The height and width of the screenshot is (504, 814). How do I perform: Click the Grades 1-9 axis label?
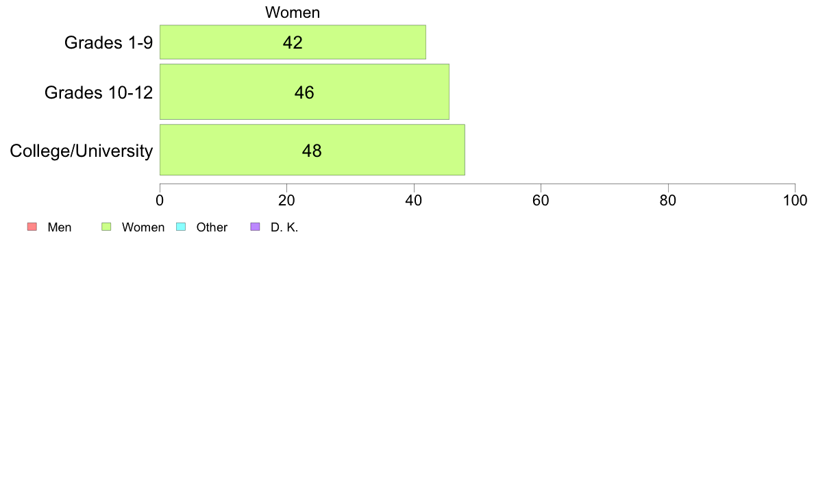click(x=108, y=42)
